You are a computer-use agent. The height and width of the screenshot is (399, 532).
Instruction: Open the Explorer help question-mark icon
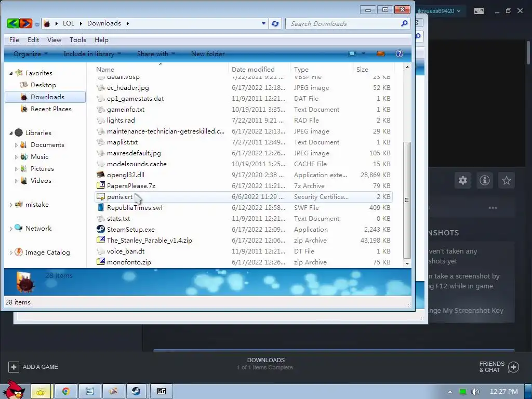coord(400,54)
